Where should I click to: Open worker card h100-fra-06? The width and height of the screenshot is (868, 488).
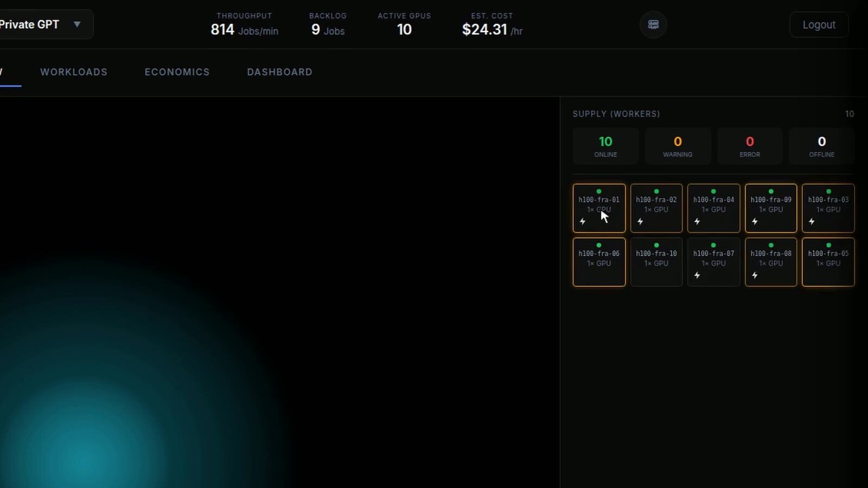tap(599, 262)
